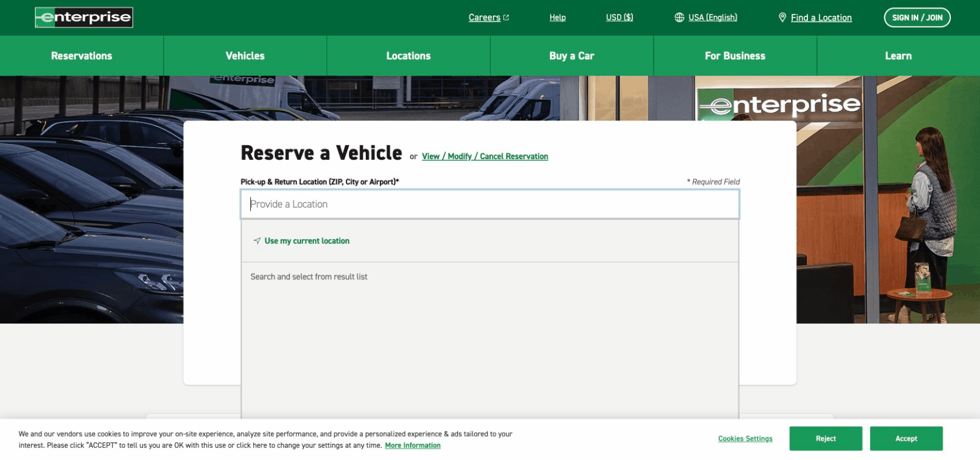The image size is (980, 460).
Task: Open Cookies Settings link
Action: [745, 439]
